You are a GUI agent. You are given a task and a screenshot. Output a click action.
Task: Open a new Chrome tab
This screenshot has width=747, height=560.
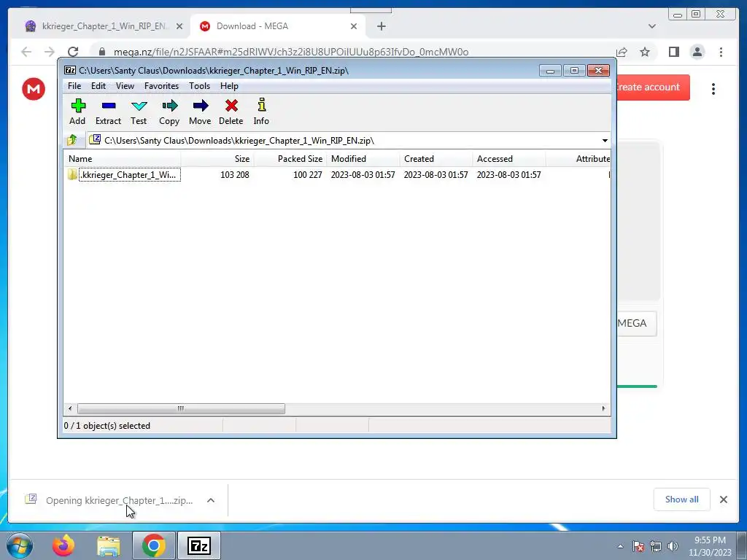(x=381, y=27)
